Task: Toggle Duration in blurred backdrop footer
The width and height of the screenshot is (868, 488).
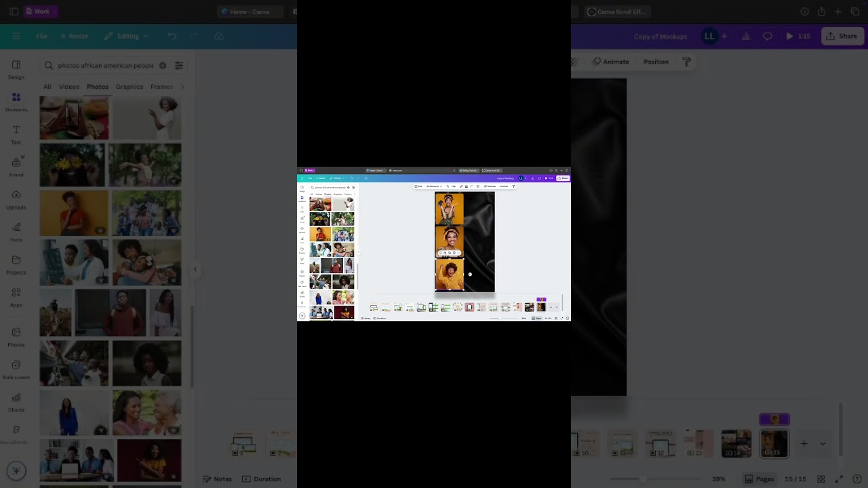Action: 262,479
